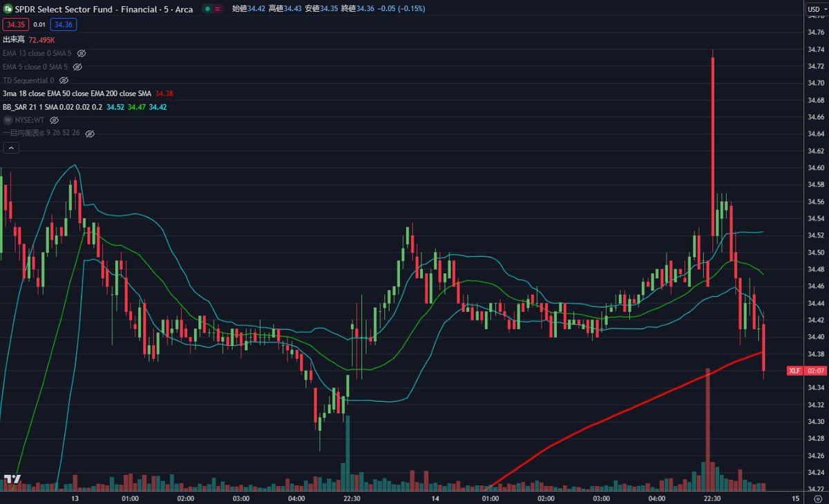Click the date 15 on the time axis
The image size is (829, 504).
(796, 498)
